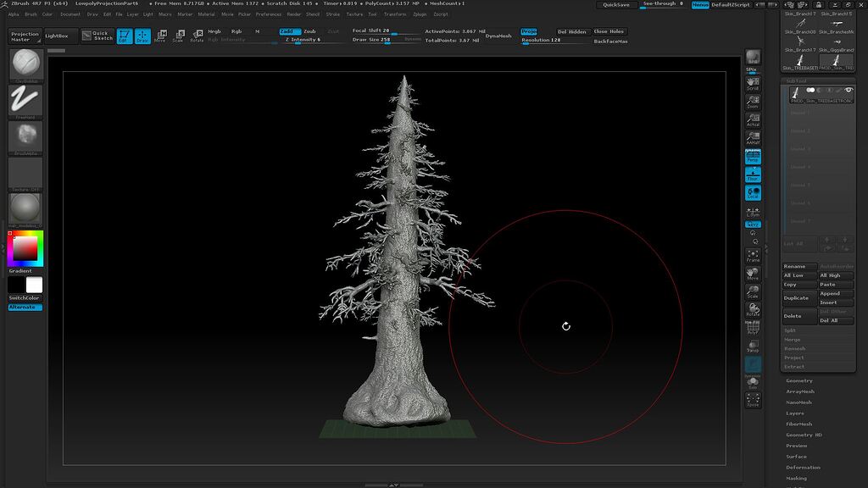Toggle the eye visibility icon on the SubTool layer
Screen dimensions: 868x488
[849, 90]
